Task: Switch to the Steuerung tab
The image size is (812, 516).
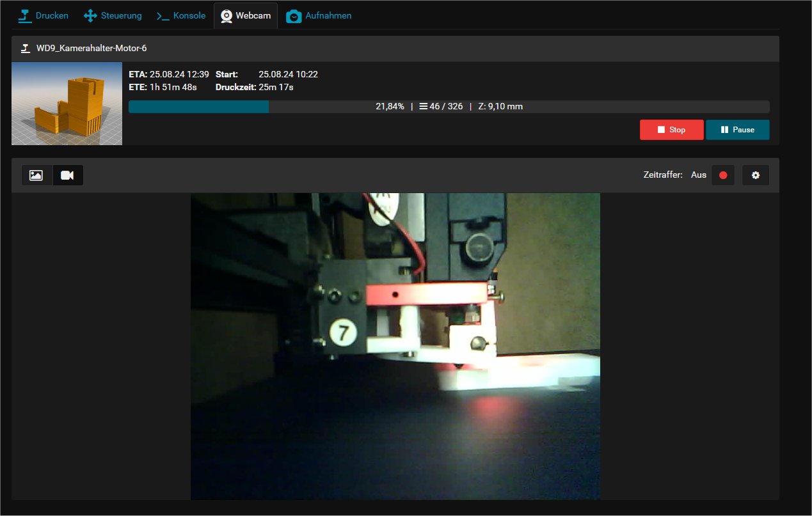Action: point(113,15)
